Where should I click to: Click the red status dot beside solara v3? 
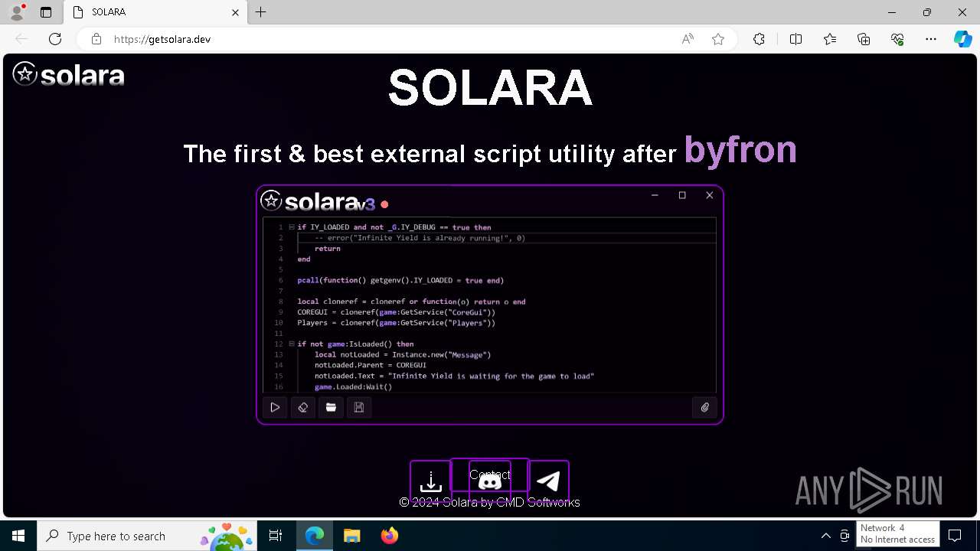click(x=384, y=204)
